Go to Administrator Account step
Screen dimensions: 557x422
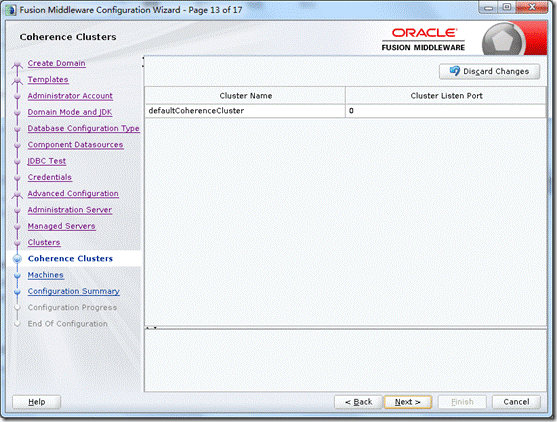point(70,96)
